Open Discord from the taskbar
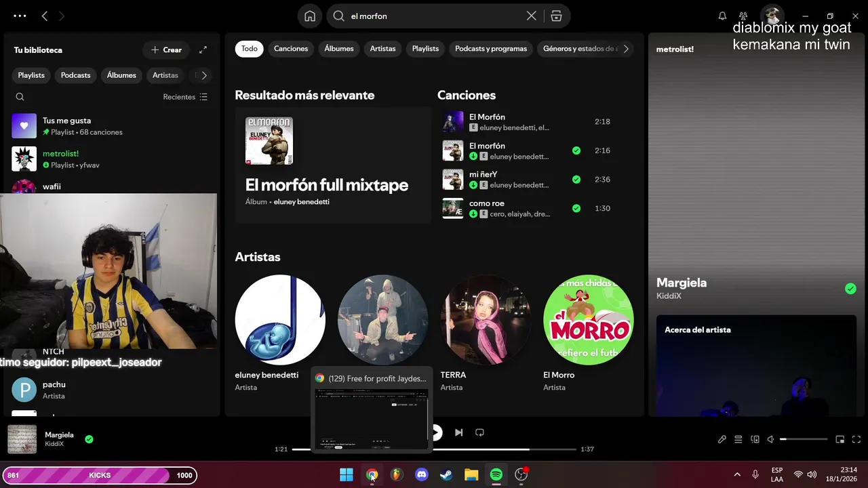The height and width of the screenshot is (488, 868). coord(421,474)
